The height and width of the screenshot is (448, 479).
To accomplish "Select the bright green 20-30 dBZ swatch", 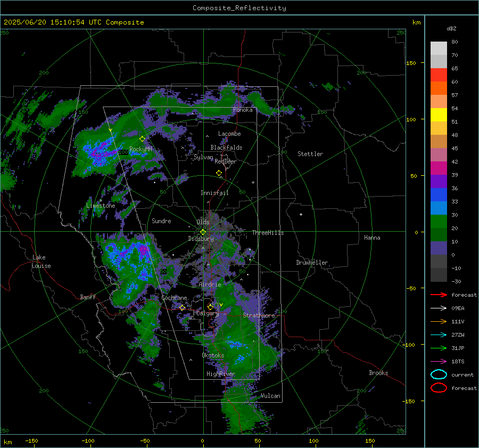I will pos(439,222).
